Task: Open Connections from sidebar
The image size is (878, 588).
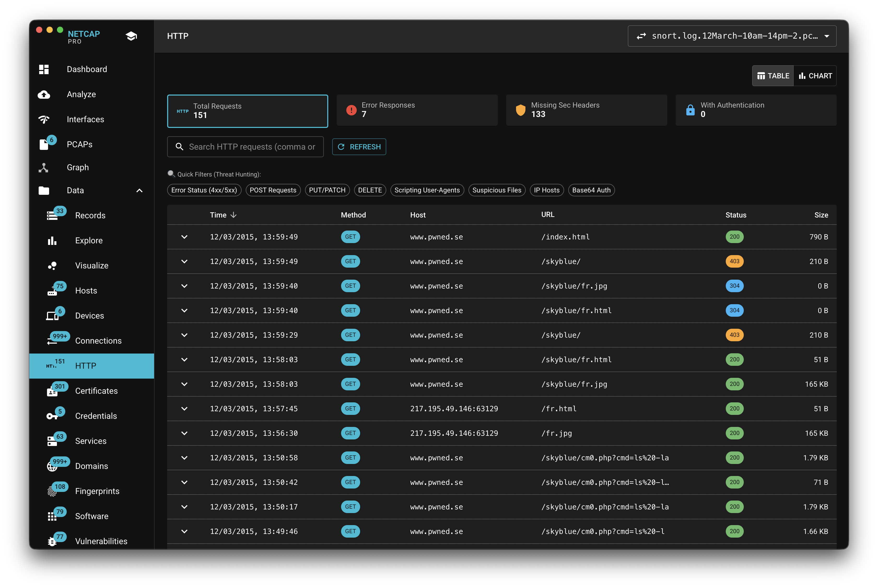Action: click(x=91, y=341)
